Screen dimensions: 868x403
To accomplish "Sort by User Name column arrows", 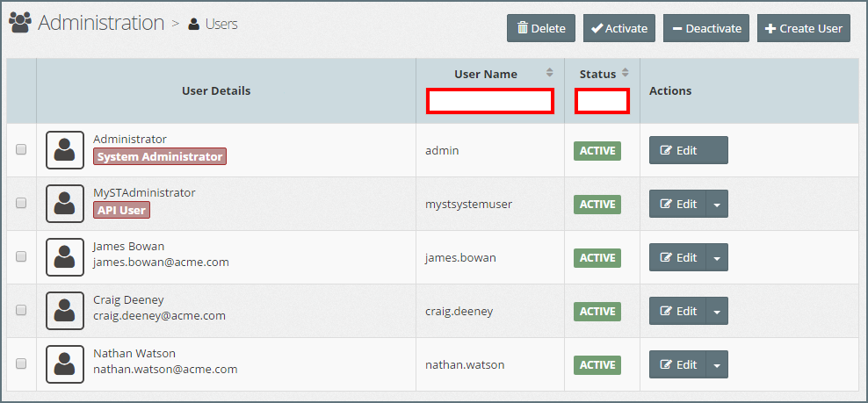I will click(550, 74).
